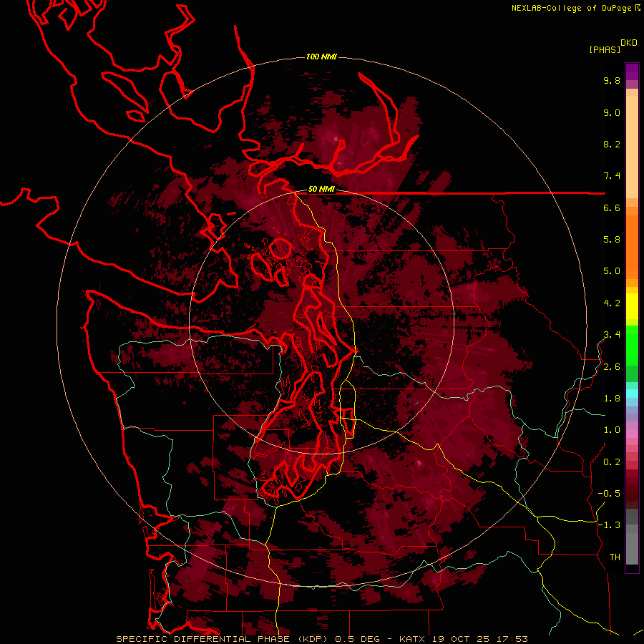
Task: Click the 7.4 scale label
Action: [612, 176]
